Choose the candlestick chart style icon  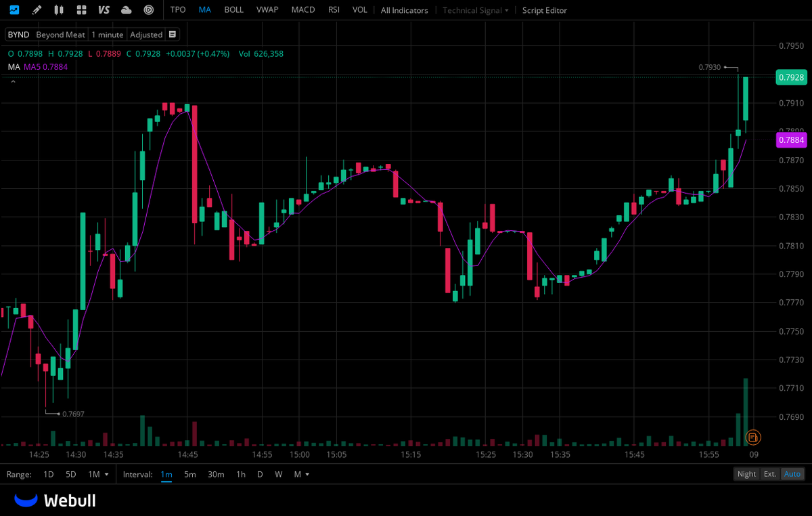point(59,10)
